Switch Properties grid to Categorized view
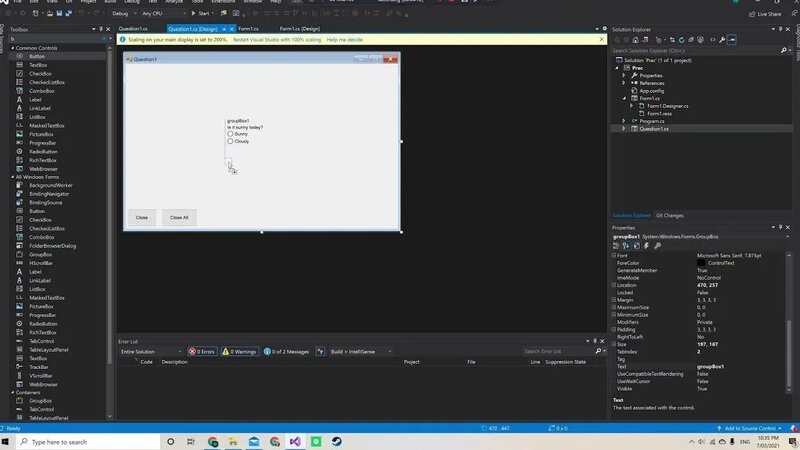The image size is (800, 450). 616,246
